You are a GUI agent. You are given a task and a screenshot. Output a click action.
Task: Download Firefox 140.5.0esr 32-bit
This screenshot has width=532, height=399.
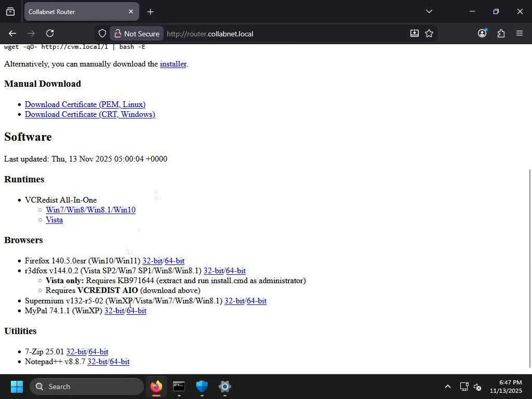152,261
